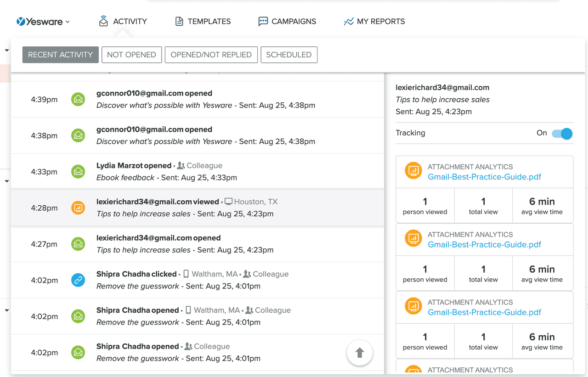Image resolution: width=588 pixels, height=377 pixels.
Task: Turn off the Tracking toggle
Action: (562, 133)
